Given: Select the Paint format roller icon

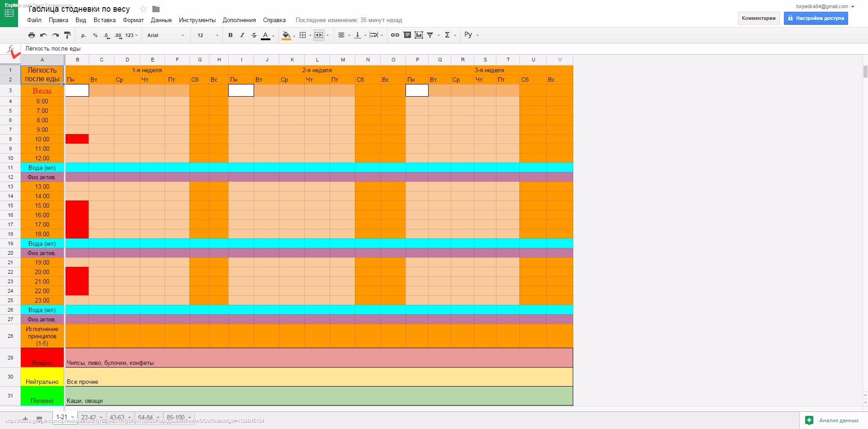Looking at the screenshot, I should point(67,35).
